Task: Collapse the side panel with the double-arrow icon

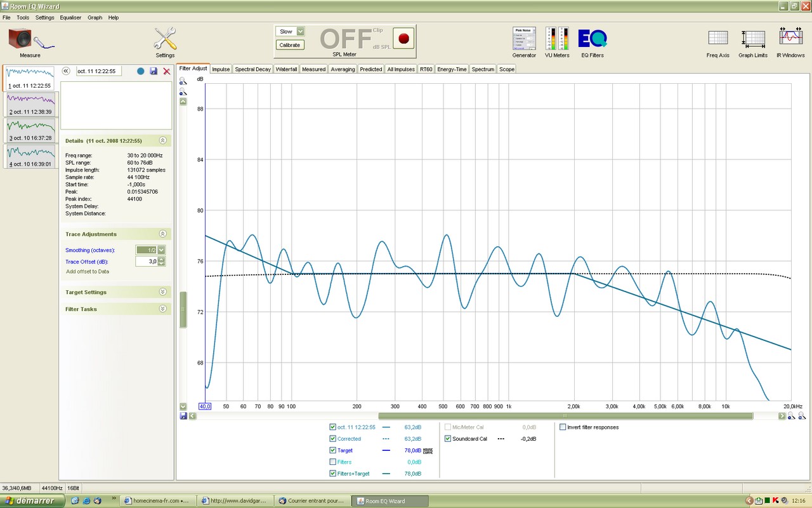Action: [x=66, y=71]
